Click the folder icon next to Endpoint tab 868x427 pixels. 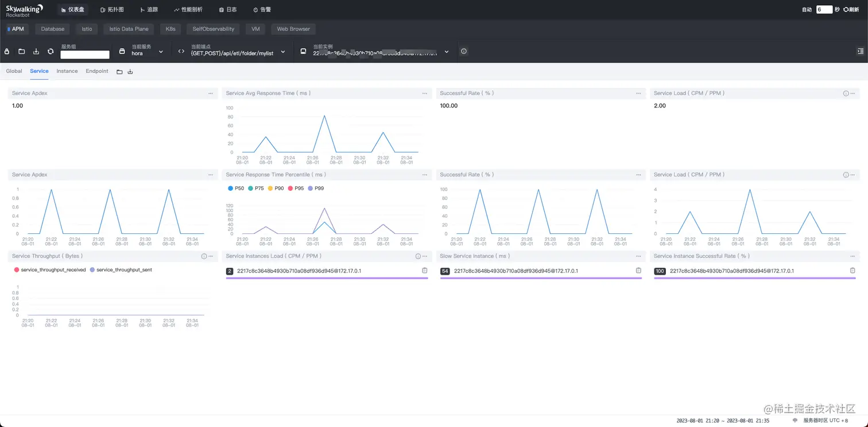click(x=119, y=72)
